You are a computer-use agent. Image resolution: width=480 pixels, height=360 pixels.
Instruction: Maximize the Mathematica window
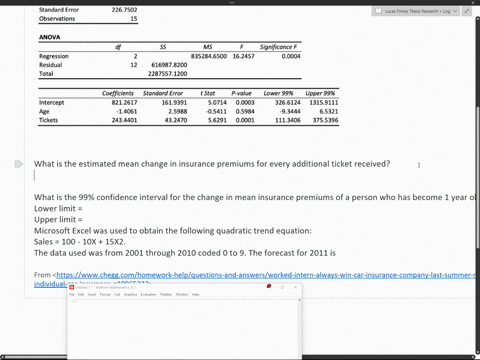(x=283, y=287)
